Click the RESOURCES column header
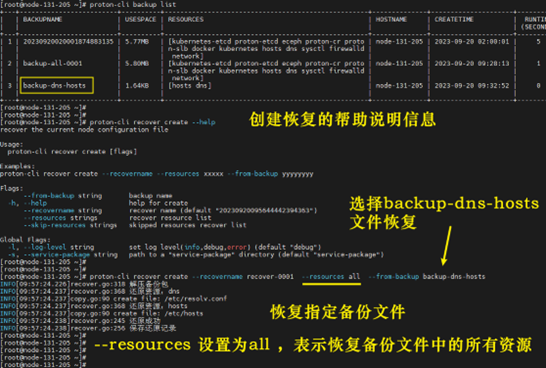Screen dimensions: 546x368 click(x=186, y=19)
